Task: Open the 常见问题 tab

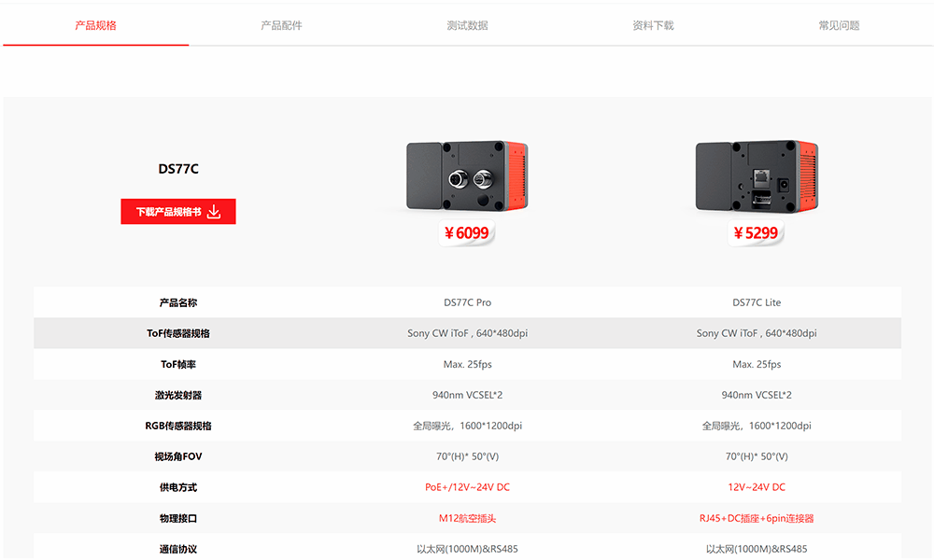Action: [x=838, y=25]
